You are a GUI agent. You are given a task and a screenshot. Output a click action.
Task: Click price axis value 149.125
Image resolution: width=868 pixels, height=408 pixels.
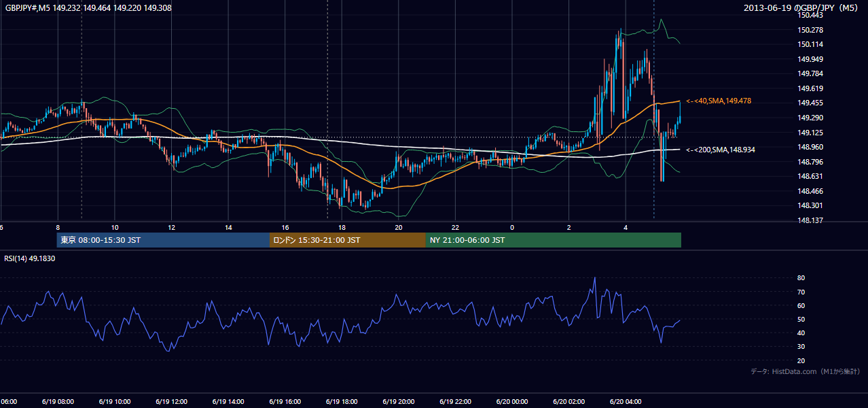[810, 133]
